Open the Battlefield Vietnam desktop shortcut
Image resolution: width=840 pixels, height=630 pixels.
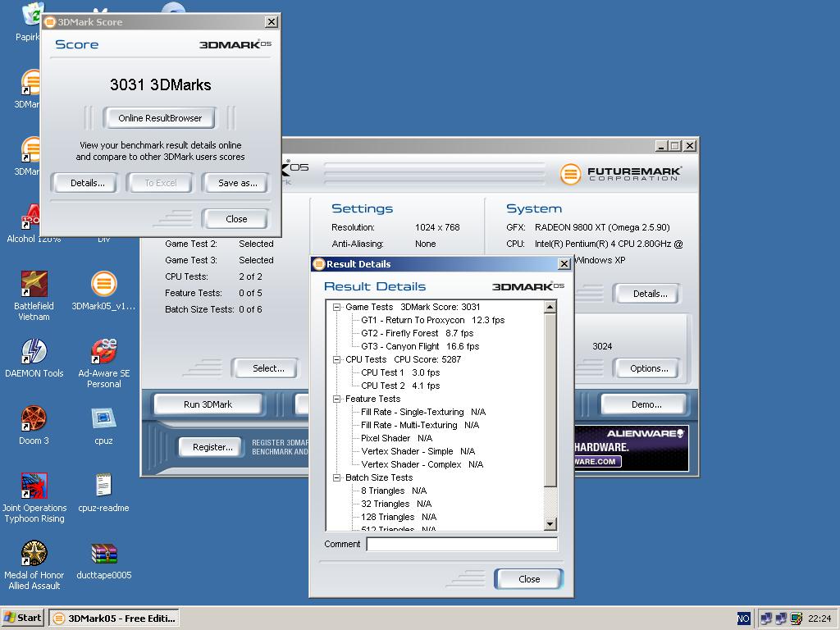coord(34,295)
